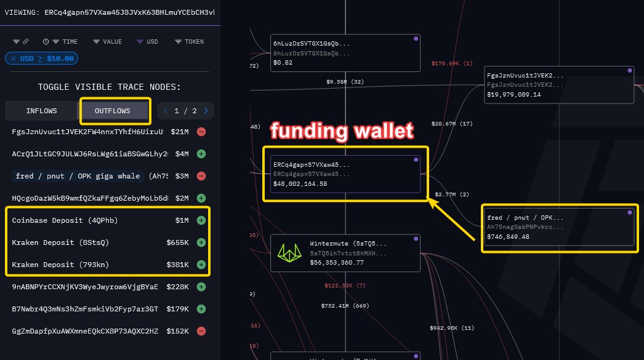Show the Coinbase Deposit (4QPhb) node
This screenshot has height=360, width=644.
click(x=201, y=220)
